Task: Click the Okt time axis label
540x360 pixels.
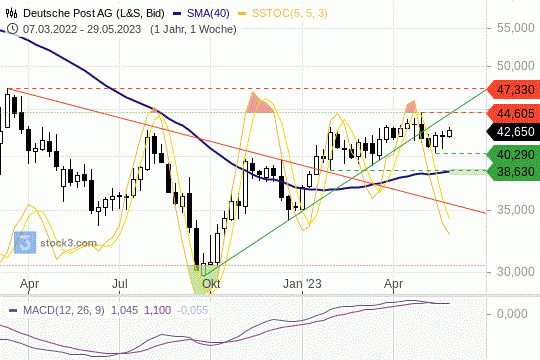Action: (x=211, y=284)
